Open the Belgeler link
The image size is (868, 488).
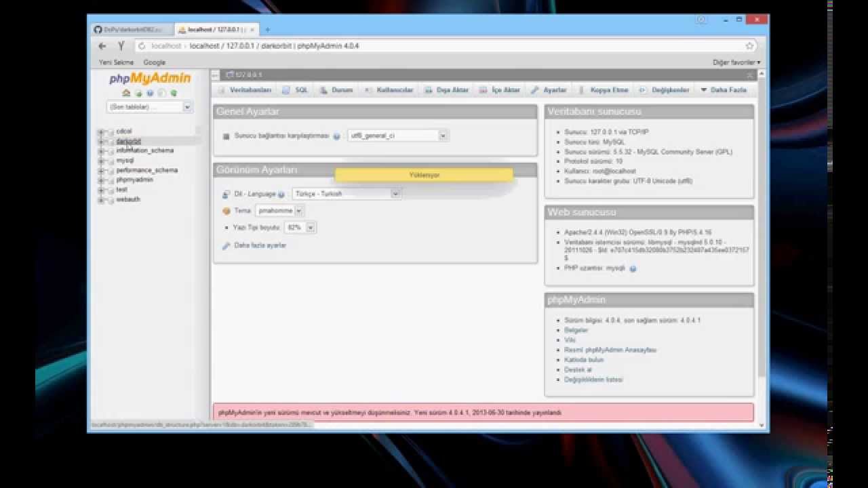(576, 330)
